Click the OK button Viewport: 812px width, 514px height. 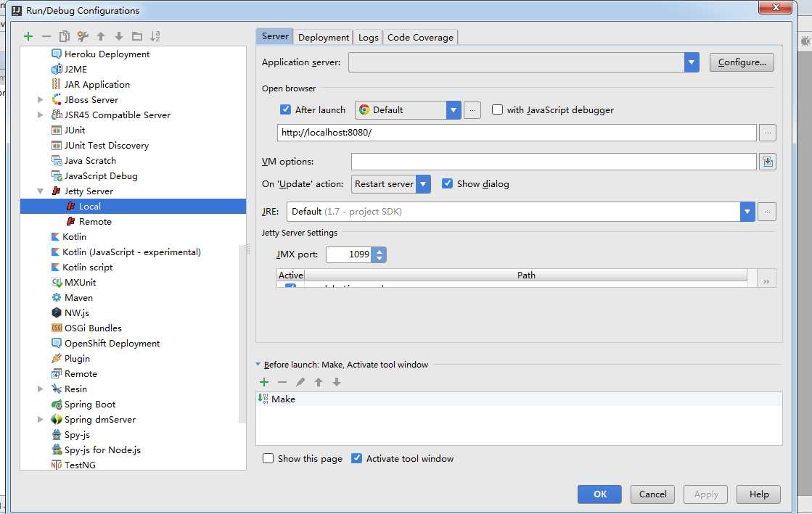[599, 494]
